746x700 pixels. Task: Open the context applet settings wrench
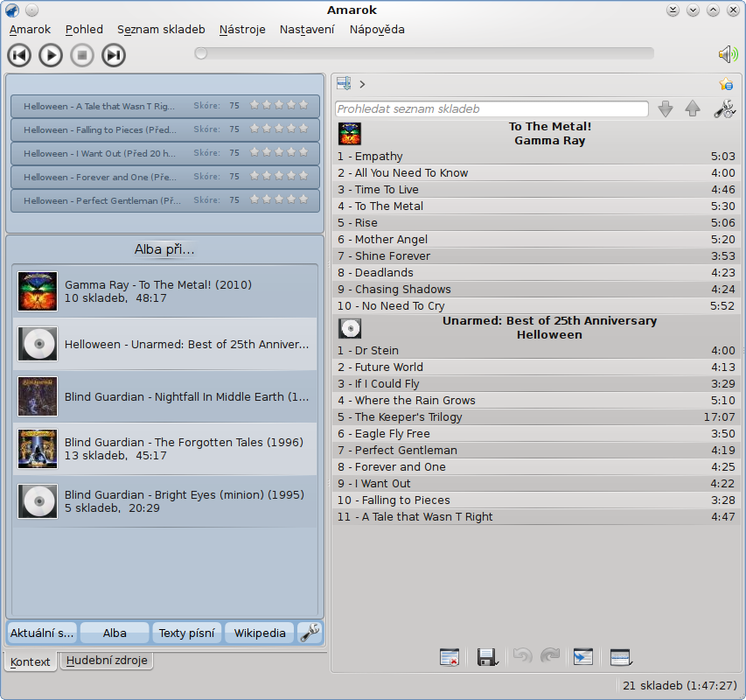pos(310,633)
